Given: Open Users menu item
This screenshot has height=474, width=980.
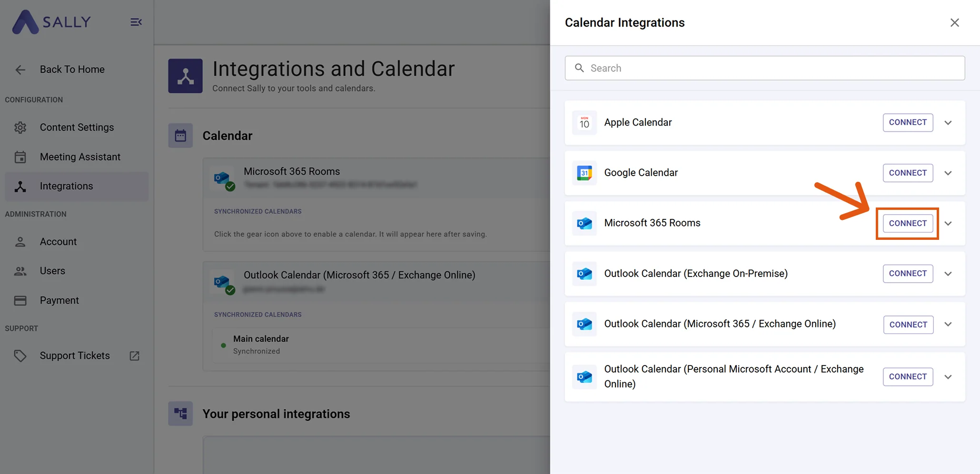Looking at the screenshot, I should click(77, 271).
